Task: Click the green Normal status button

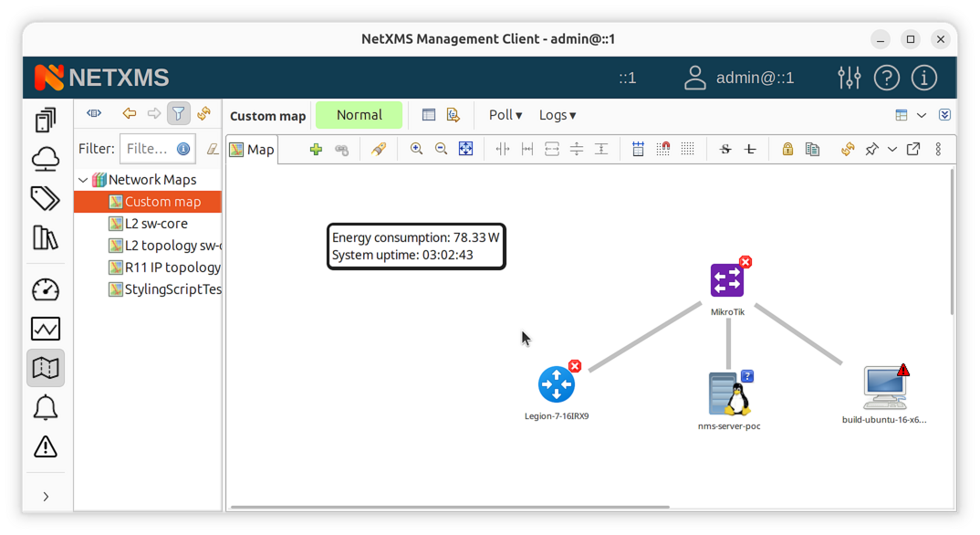Action: 359,115
